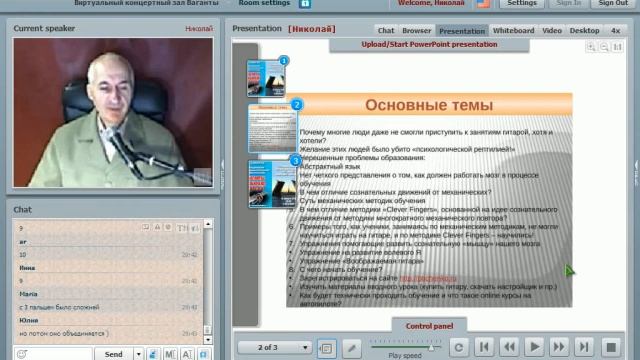Click the round icon in chat header

click(x=168, y=227)
